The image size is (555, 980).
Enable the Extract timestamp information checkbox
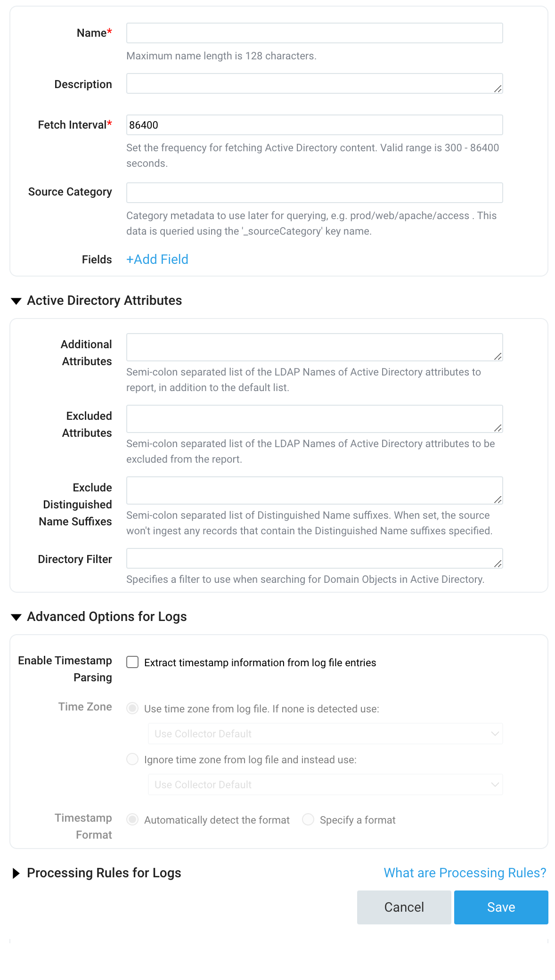coord(133,662)
